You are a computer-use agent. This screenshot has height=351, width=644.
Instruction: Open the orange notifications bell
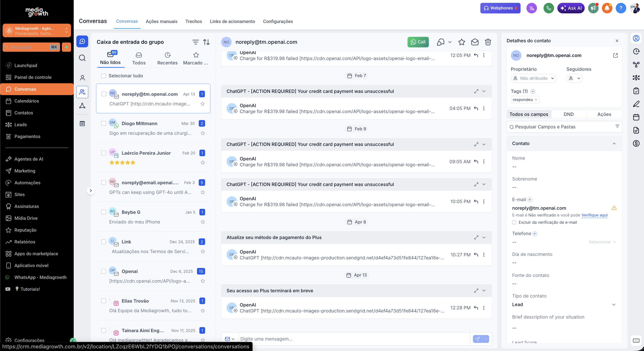click(607, 8)
